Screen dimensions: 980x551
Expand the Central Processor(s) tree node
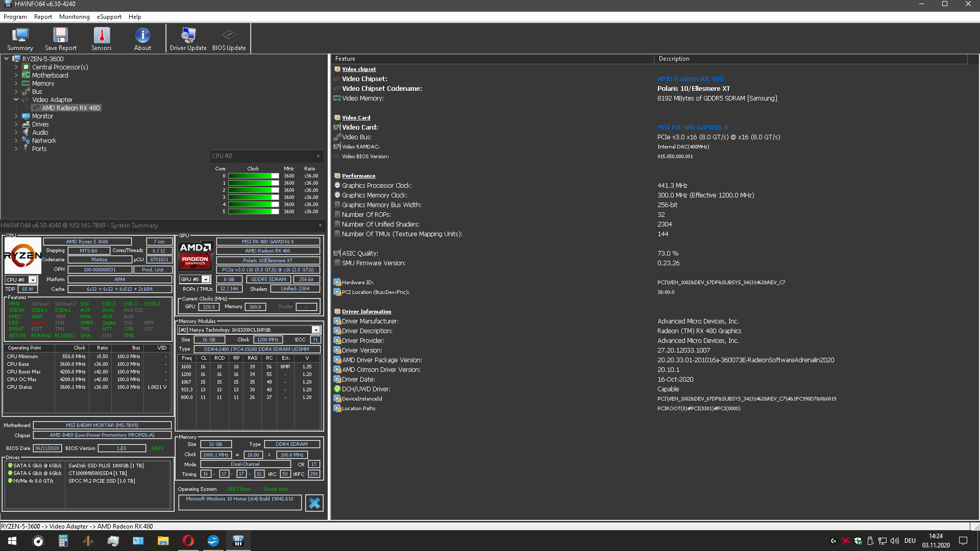tap(16, 67)
